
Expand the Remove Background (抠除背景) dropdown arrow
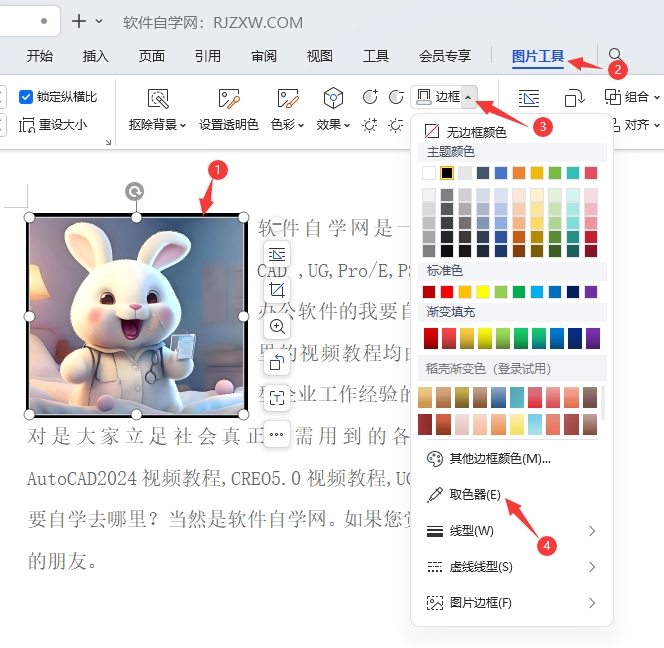pos(183,125)
